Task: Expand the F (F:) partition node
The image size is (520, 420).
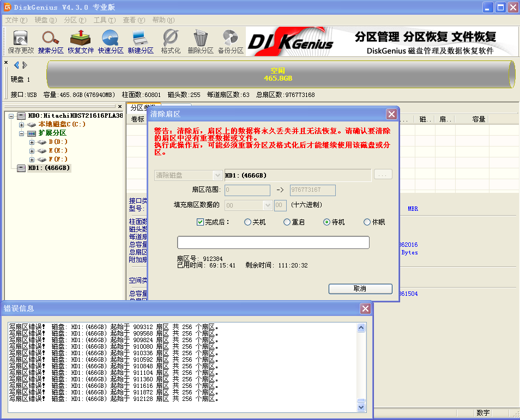Action: pyautogui.click(x=32, y=160)
